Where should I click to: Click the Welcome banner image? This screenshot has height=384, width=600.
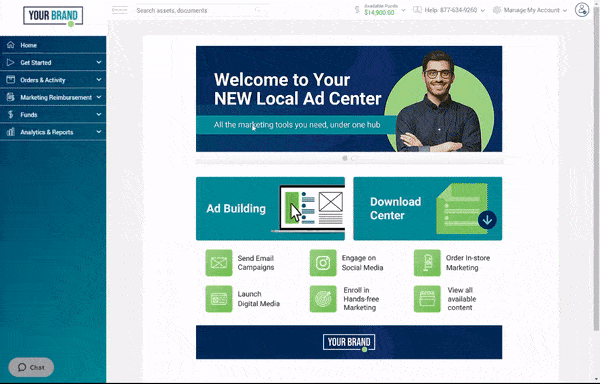[x=349, y=99]
